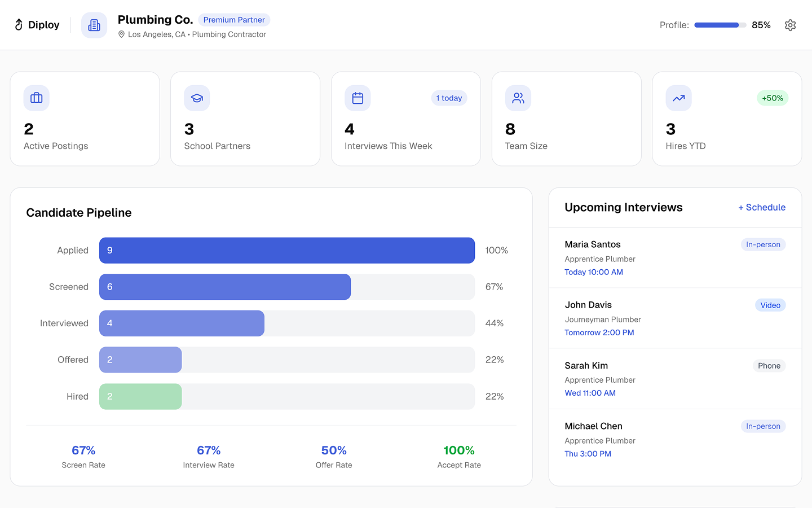The width and height of the screenshot is (812, 508).
Task: Click the Phone tag for Sarah Kim
Action: pyautogui.click(x=769, y=366)
